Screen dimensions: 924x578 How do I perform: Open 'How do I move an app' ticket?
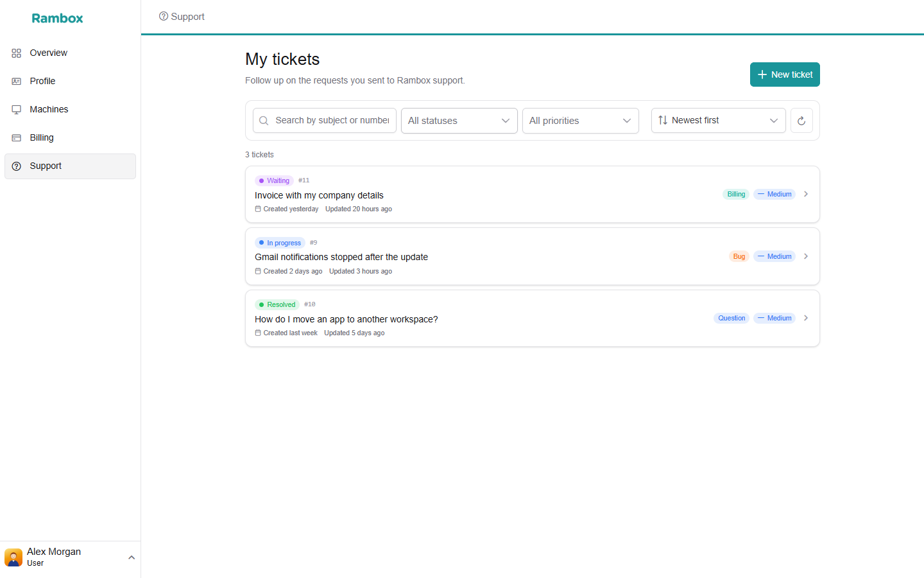(533, 319)
